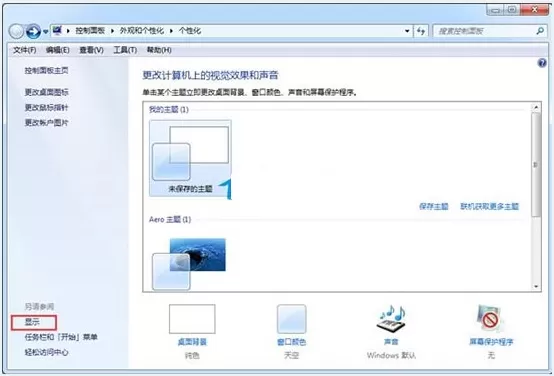This screenshot has width=554, height=376.
Task: Open the address bar history dropdown
Action: tap(407, 31)
